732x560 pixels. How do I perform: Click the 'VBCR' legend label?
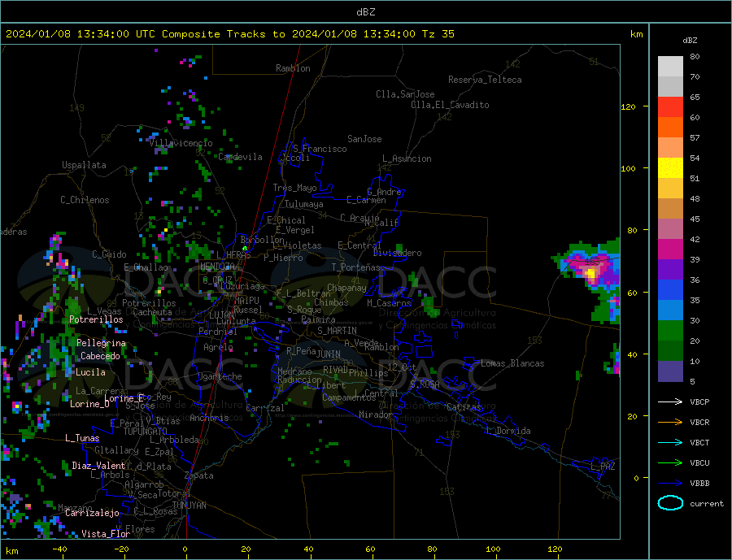click(x=699, y=423)
